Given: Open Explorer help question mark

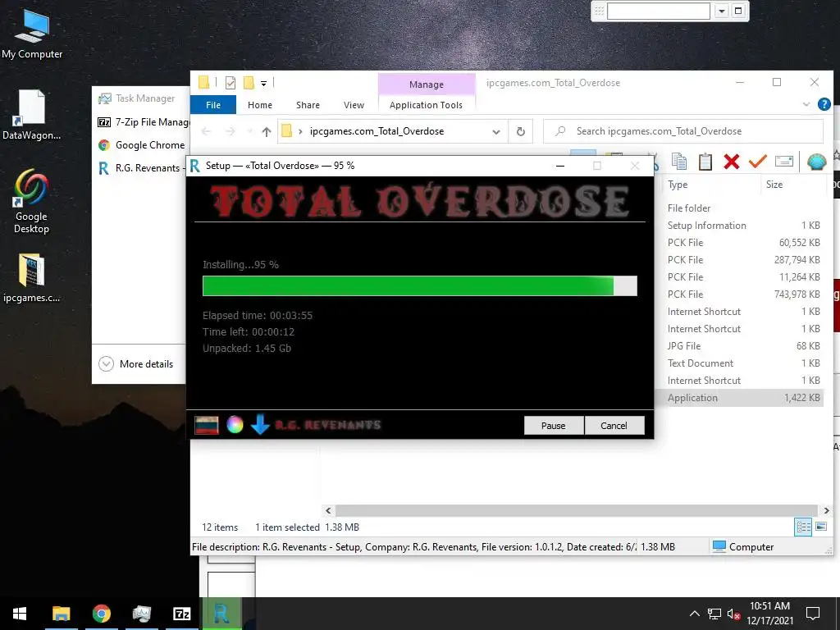Looking at the screenshot, I should coord(824,104).
